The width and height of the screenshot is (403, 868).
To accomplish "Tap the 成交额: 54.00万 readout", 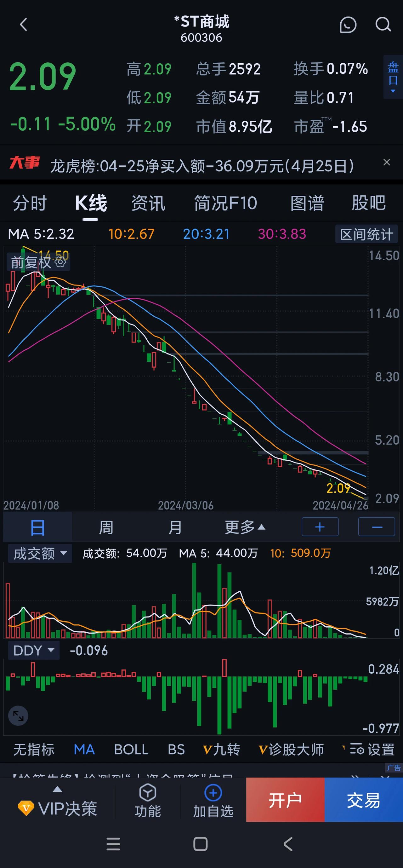I will (x=125, y=553).
